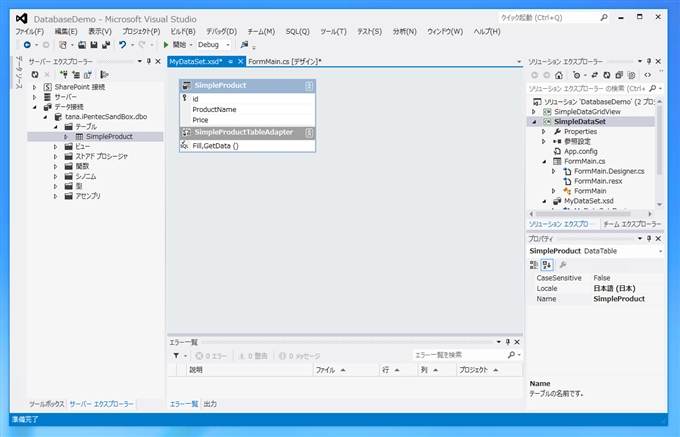Sort Error List by ファイル column
The image size is (680, 437).
(346, 370)
